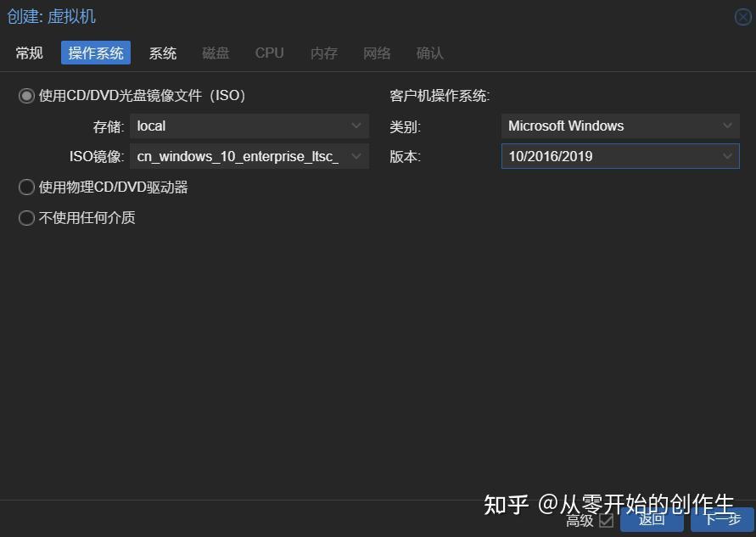
Task: Select the 操作系统 tab
Action: coord(95,53)
